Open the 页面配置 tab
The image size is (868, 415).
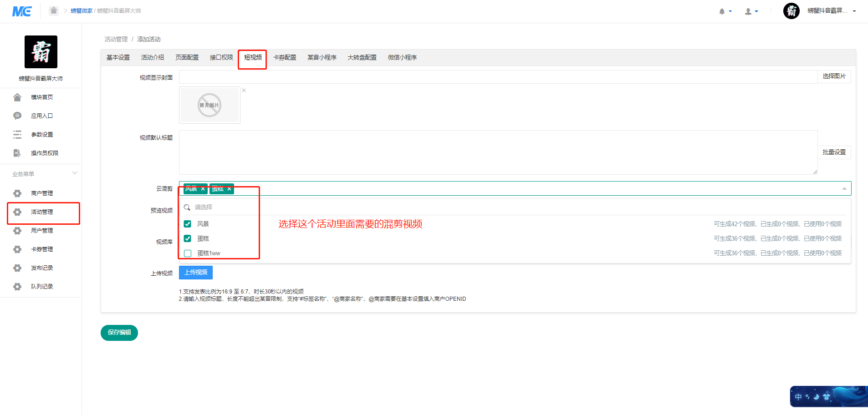pyautogui.click(x=187, y=57)
